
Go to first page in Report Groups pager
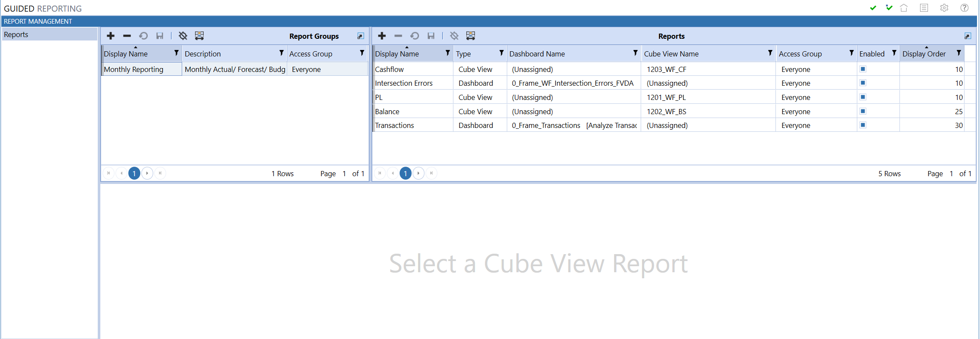(109, 173)
